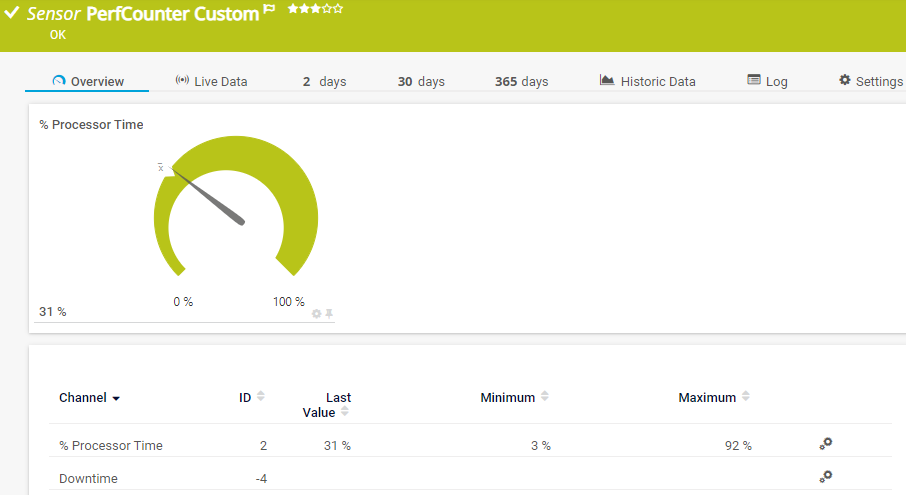Click the % Processor Time channel name
The height and width of the screenshot is (495, 906).
111,445
